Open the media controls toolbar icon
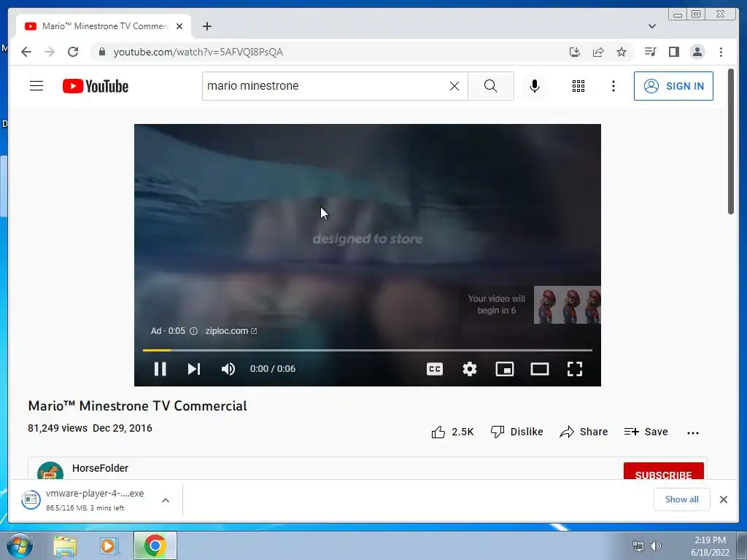The width and height of the screenshot is (747, 560). tap(650, 52)
